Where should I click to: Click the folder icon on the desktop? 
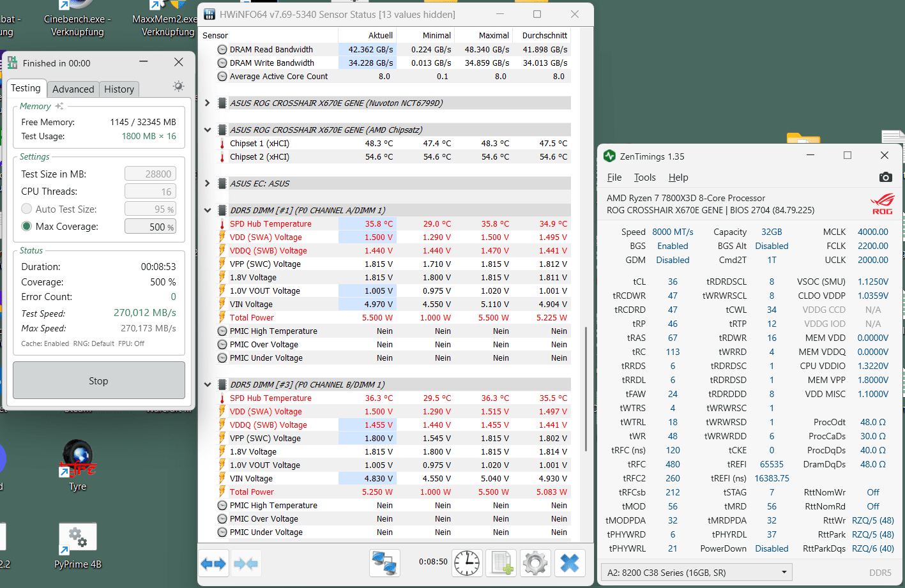(803, 139)
